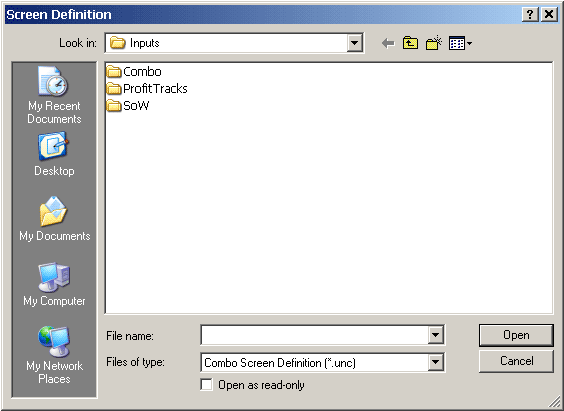Select My Computer in places bar
This screenshot has width=564, height=411.
pos(54,284)
